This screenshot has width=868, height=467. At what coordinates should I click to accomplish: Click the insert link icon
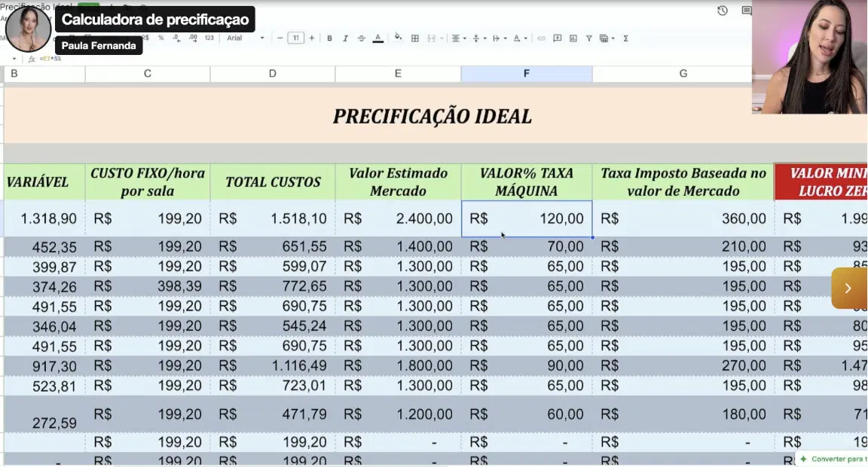pos(542,38)
